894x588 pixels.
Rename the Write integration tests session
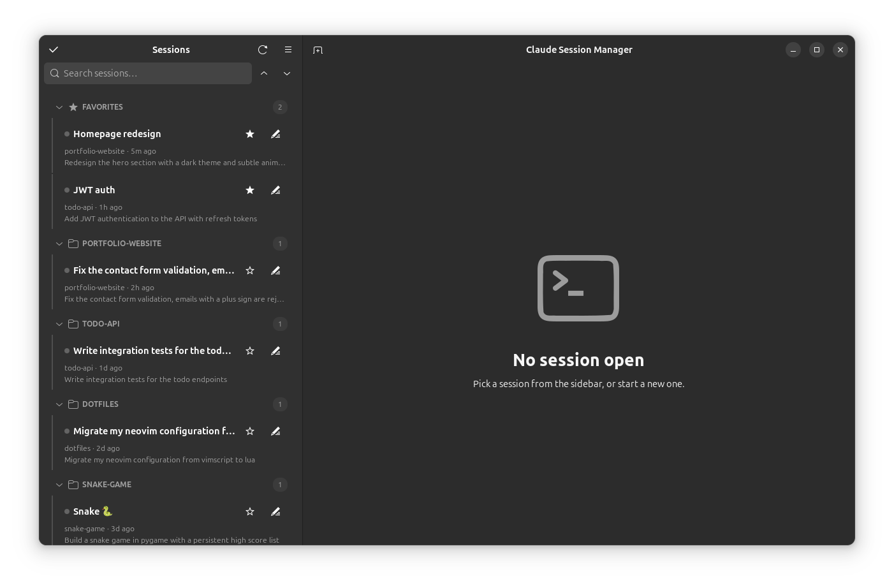click(x=275, y=351)
